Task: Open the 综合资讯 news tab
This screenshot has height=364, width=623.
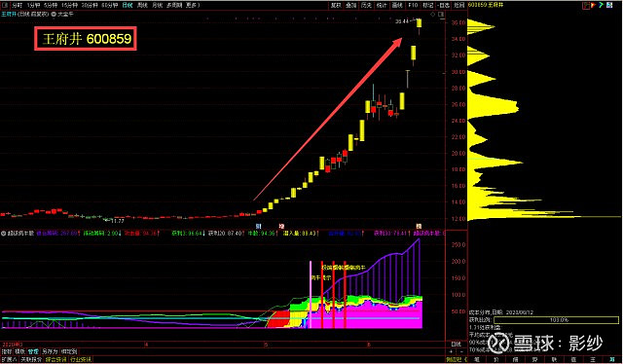Action: tap(55, 359)
